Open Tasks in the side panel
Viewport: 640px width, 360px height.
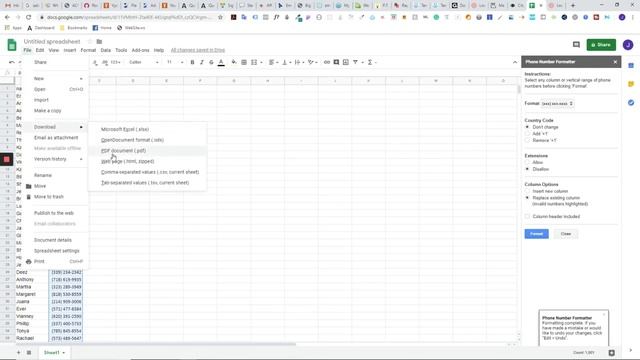point(631,102)
